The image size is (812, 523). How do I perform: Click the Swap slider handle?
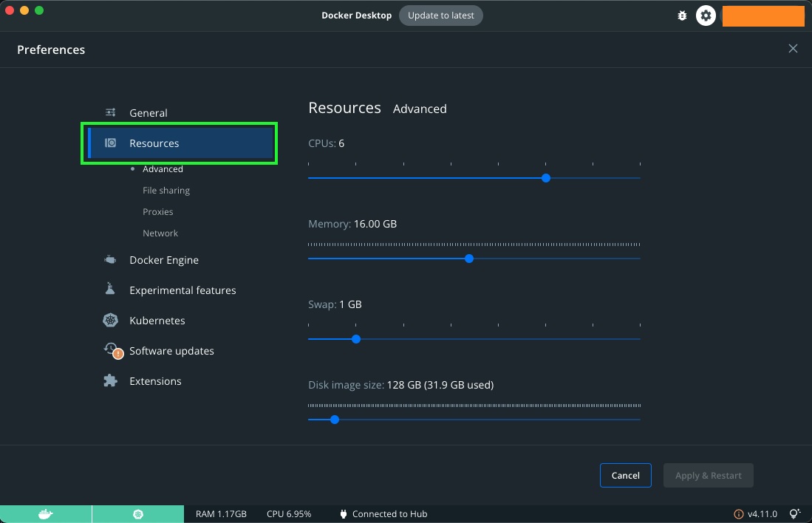click(356, 339)
